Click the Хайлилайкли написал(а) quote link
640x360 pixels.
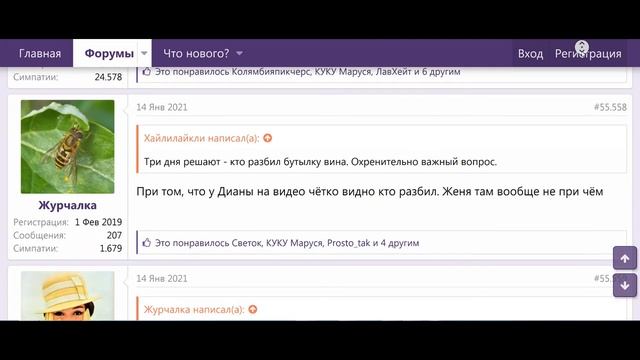tap(202, 138)
